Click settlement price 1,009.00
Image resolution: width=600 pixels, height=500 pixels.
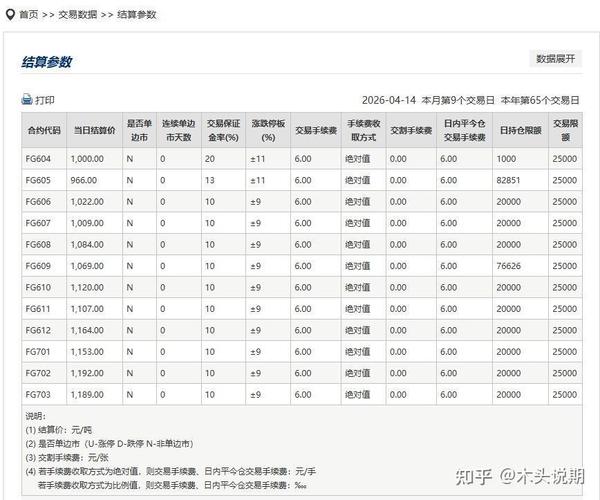(x=87, y=223)
